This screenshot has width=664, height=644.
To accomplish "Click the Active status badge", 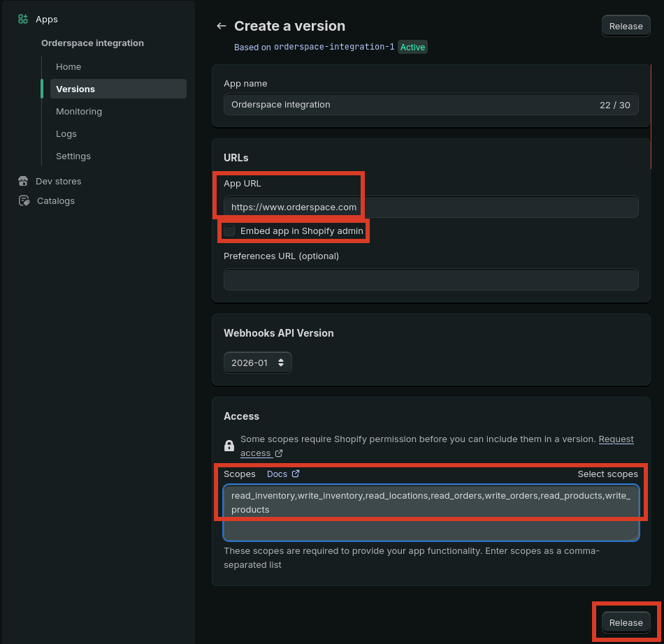I will tap(412, 47).
